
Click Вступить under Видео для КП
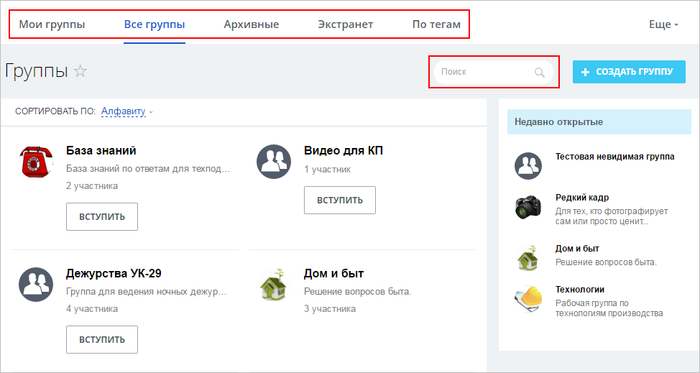(x=340, y=200)
